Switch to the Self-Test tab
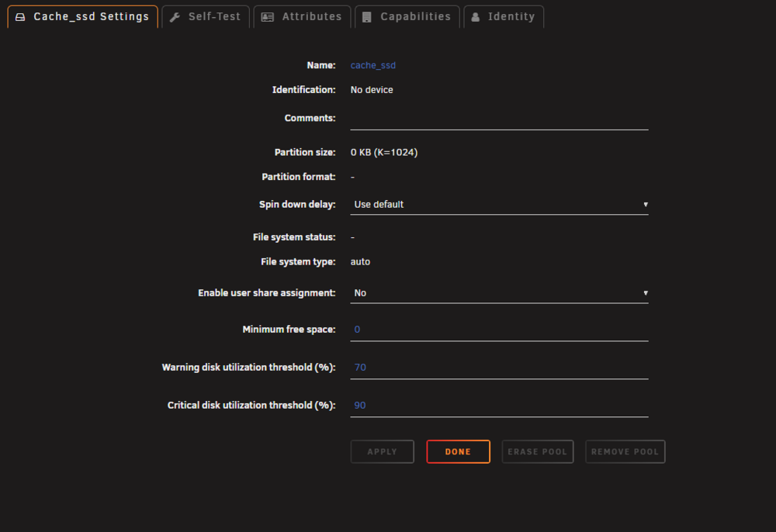776x532 pixels. tap(206, 17)
